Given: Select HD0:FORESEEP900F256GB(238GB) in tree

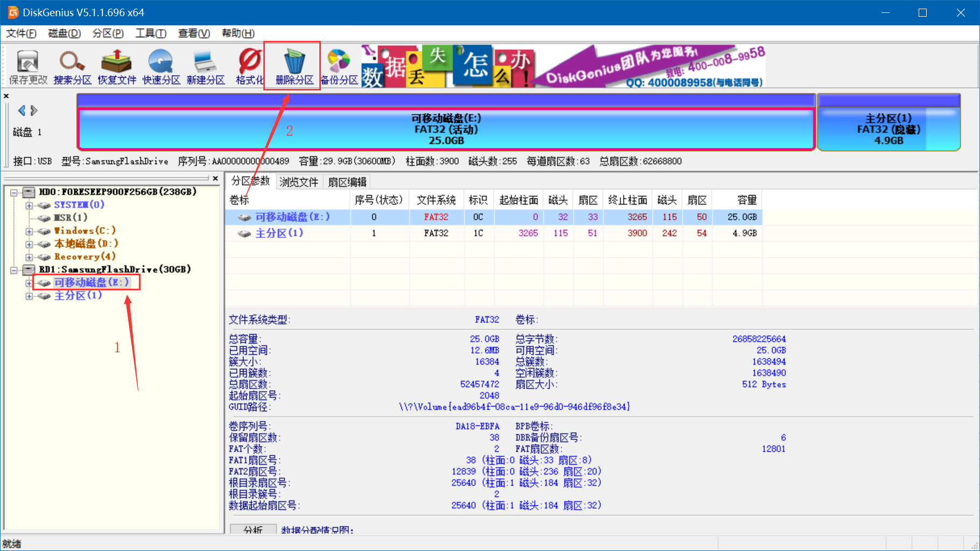Looking at the screenshot, I should [x=117, y=192].
